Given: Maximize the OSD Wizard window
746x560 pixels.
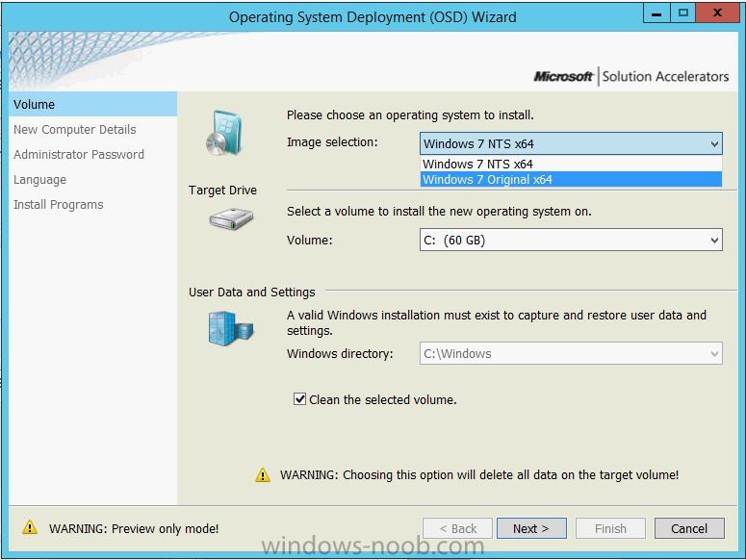Looking at the screenshot, I should click(683, 13).
